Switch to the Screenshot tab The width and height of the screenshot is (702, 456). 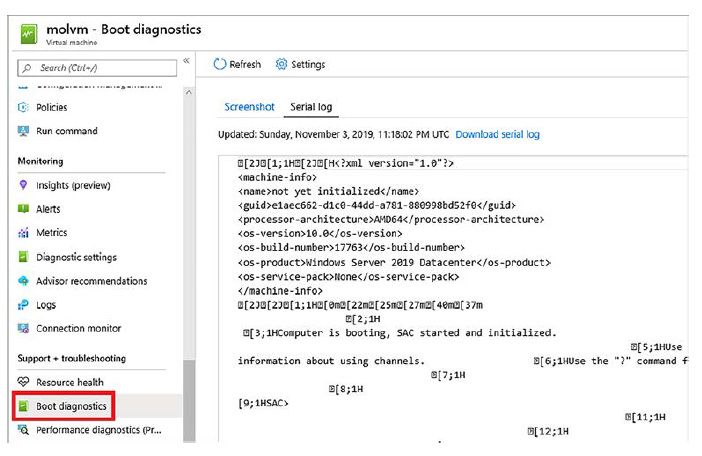249,107
